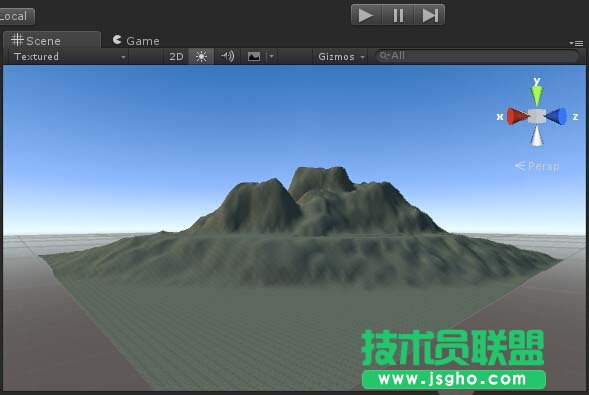Viewport: 589px width, 395px height.
Task: Toggle scene effects image icon
Action: pyautogui.click(x=254, y=57)
